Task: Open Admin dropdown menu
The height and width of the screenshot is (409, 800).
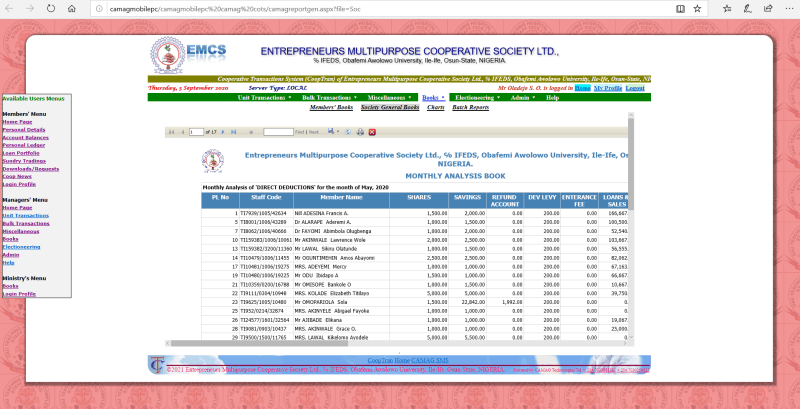Action: coord(523,97)
